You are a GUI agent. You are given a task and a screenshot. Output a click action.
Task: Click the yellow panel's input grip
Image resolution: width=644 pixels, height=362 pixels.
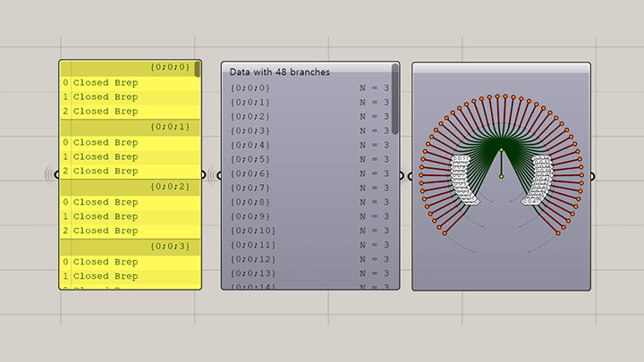[57, 175]
